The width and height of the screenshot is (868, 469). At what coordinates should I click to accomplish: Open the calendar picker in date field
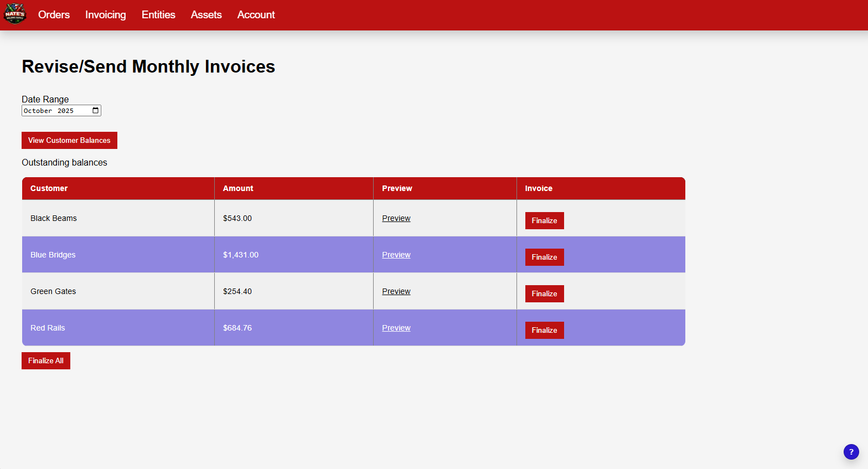point(96,111)
